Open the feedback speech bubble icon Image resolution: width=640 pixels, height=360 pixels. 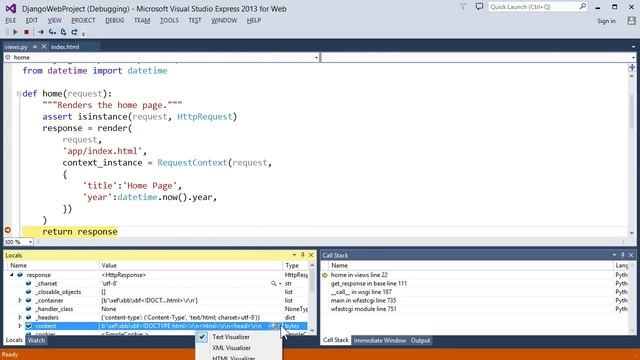point(480,7)
